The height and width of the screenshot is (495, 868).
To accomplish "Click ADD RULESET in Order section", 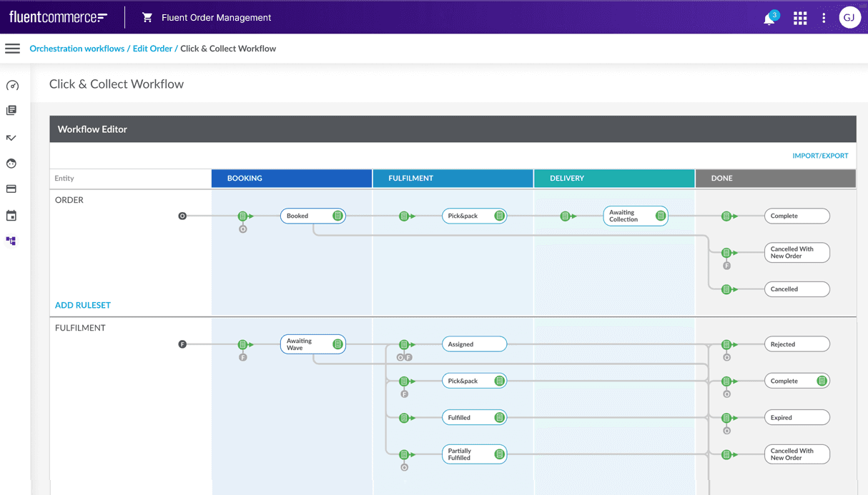I will [83, 305].
